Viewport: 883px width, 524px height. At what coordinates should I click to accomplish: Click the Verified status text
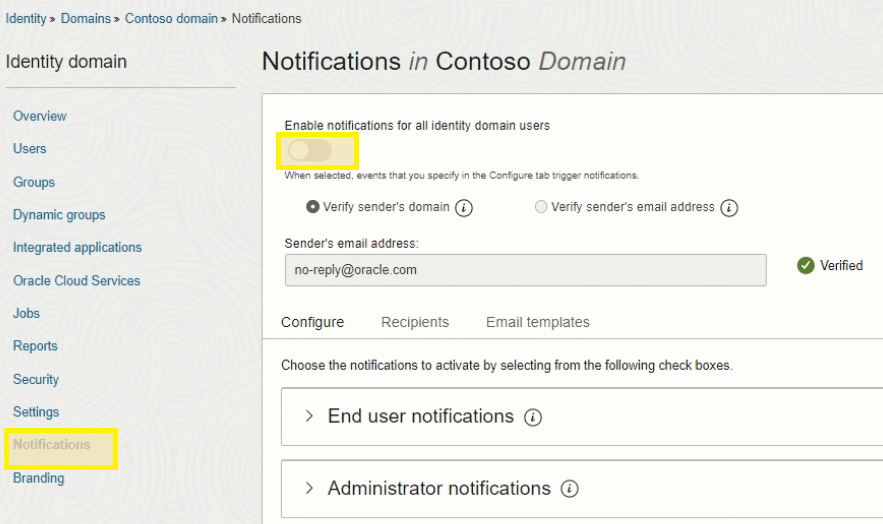click(841, 265)
